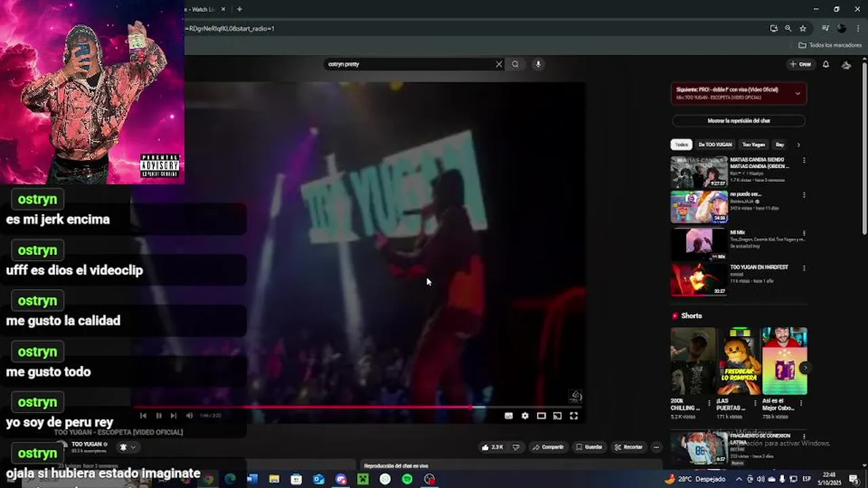Screen dimensions: 868x488
Task: Open media controls in Chrome toolbar
Action: pyautogui.click(x=825, y=28)
